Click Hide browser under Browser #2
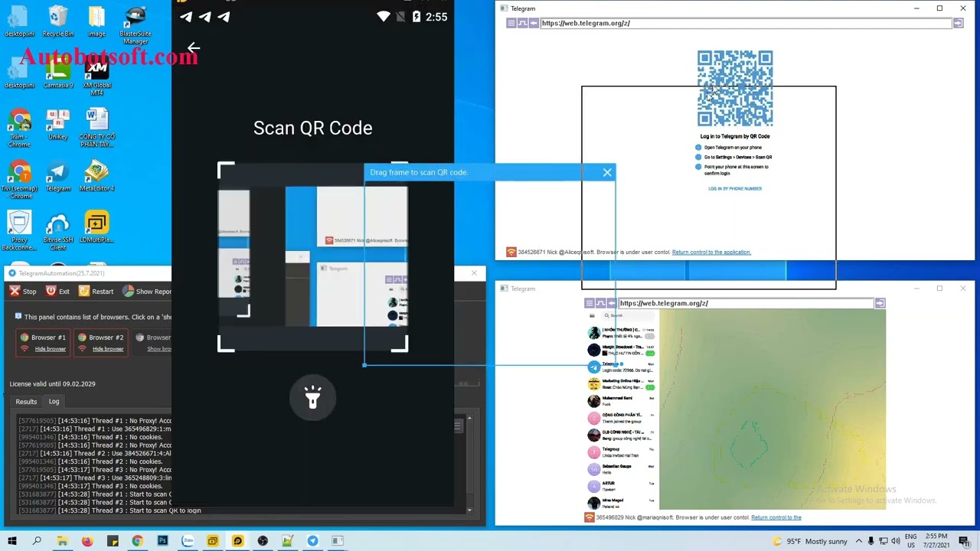The width and height of the screenshot is (980, 551). point(108,349)
